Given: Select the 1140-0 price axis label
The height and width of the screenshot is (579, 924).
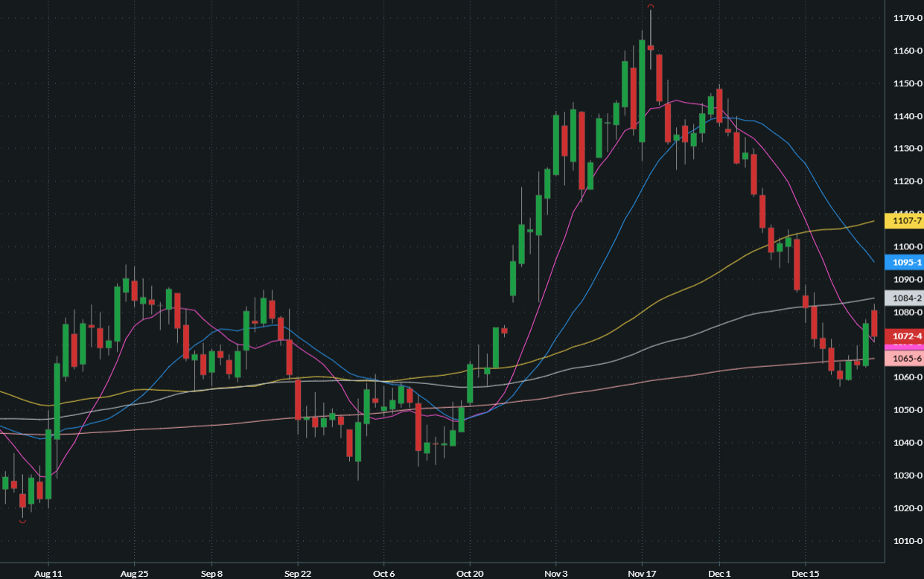Looking at the screenshot, I should (908, 116).
